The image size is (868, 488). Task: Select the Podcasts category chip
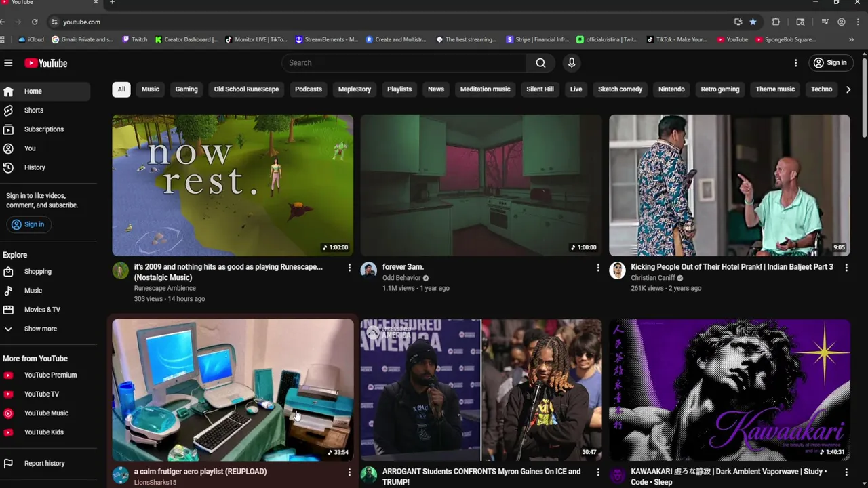309,89
